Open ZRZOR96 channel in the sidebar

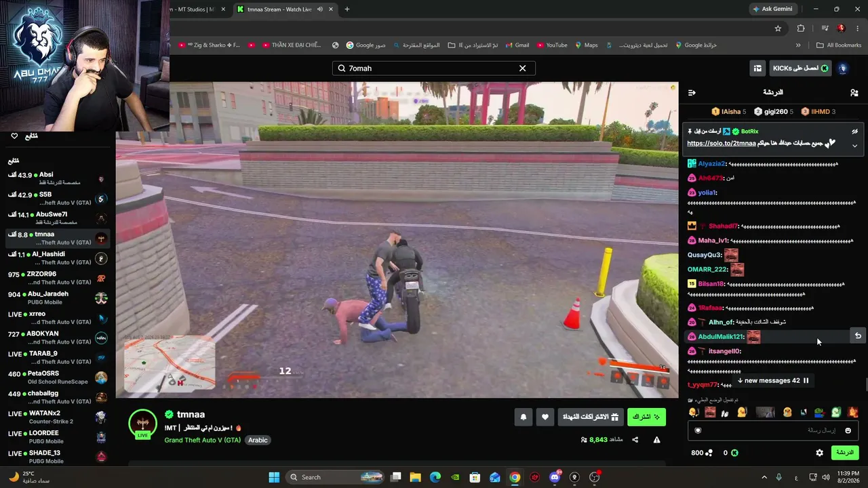click(58, 278)
